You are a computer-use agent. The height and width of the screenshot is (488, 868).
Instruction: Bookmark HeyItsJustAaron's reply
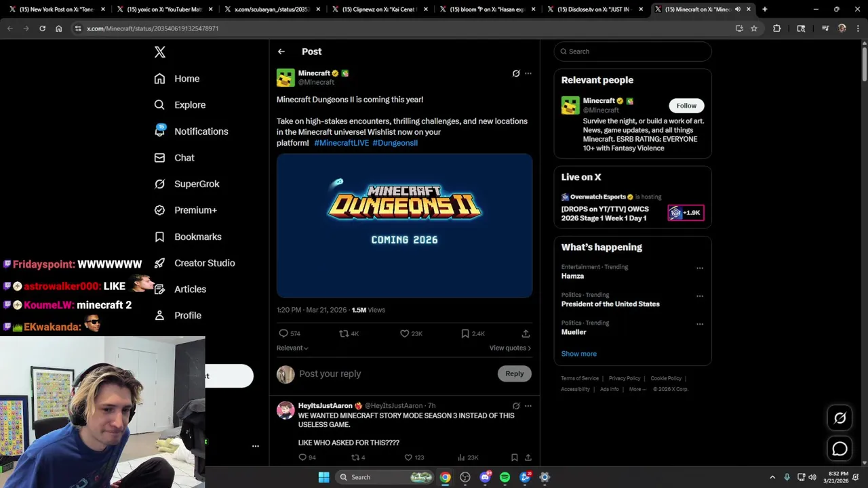514,457
